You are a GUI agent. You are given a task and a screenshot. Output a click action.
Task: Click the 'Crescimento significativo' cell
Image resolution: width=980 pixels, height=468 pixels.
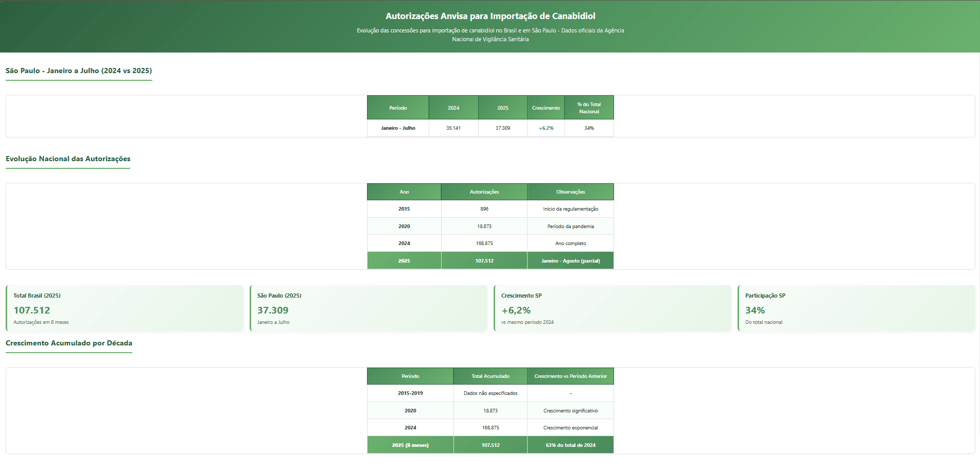click(x=570, y=410)
